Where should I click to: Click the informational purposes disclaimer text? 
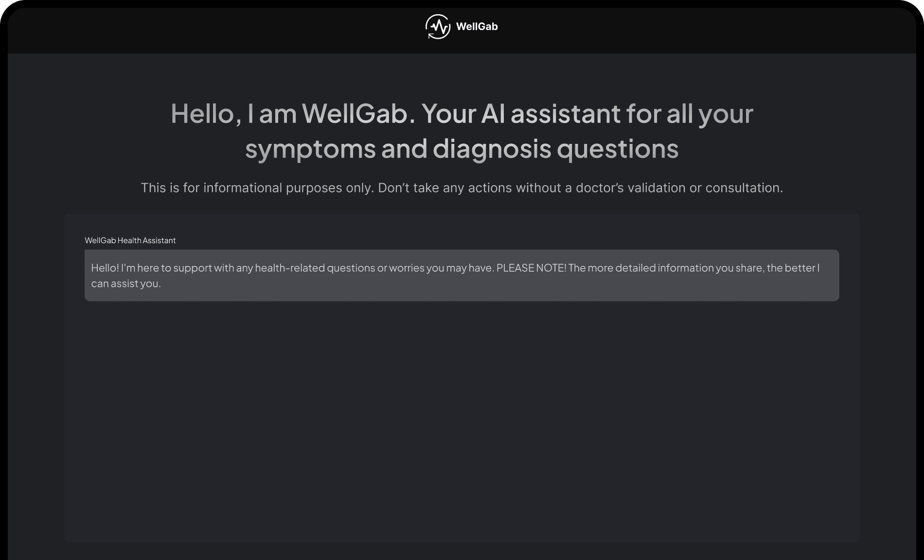[462, 188]
